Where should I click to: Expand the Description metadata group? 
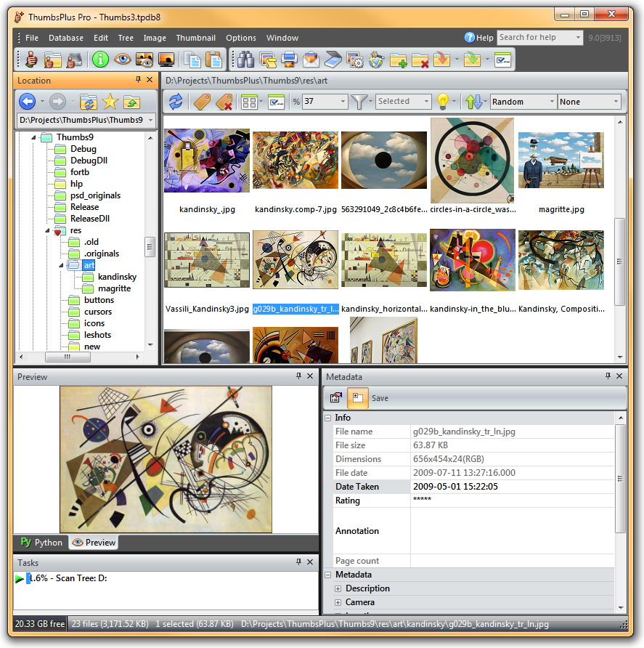338,588
